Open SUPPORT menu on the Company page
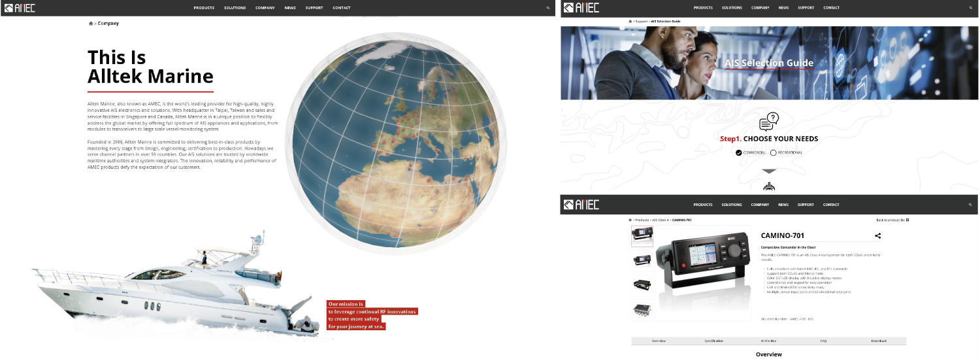 point(314,8)
